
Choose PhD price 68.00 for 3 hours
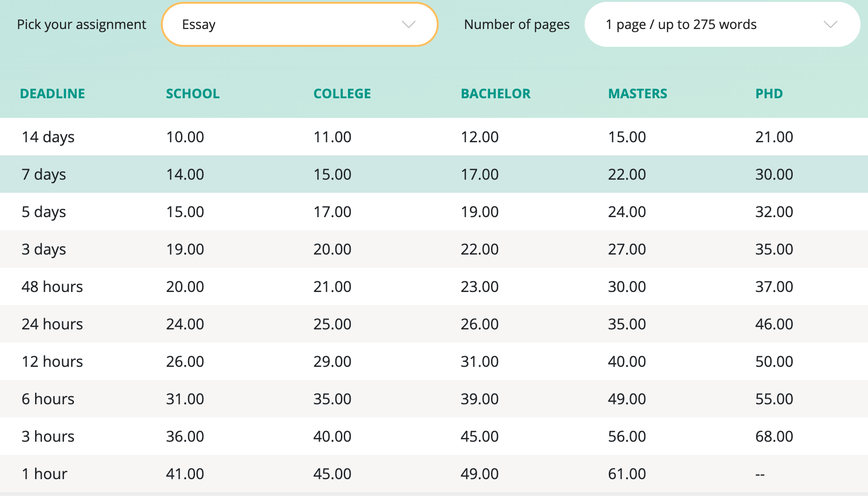(774, 437)
